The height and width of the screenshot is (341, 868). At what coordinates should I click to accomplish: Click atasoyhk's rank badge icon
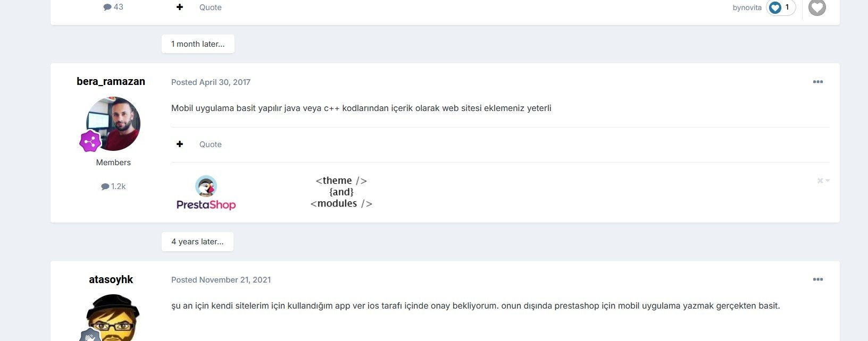(x=90, y=335)
